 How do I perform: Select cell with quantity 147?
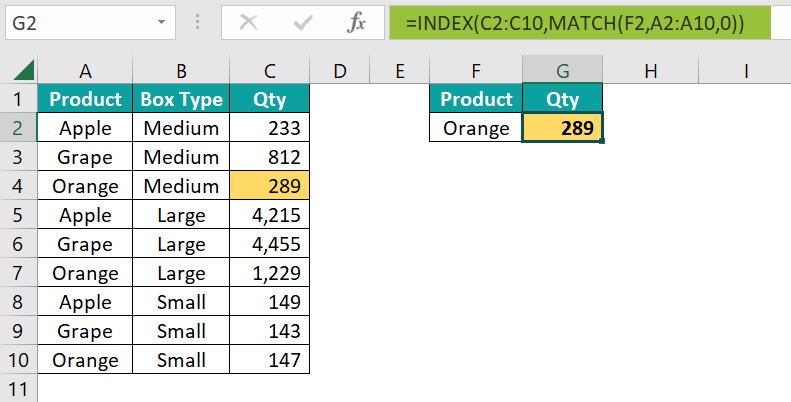coord(269,360)
